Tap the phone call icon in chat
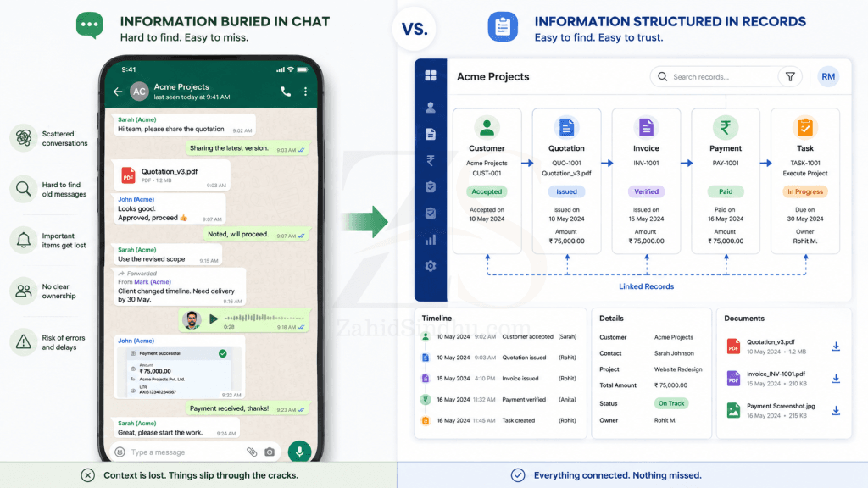The image size is (868, 488). pyautogui.click(x=286, y=91)
